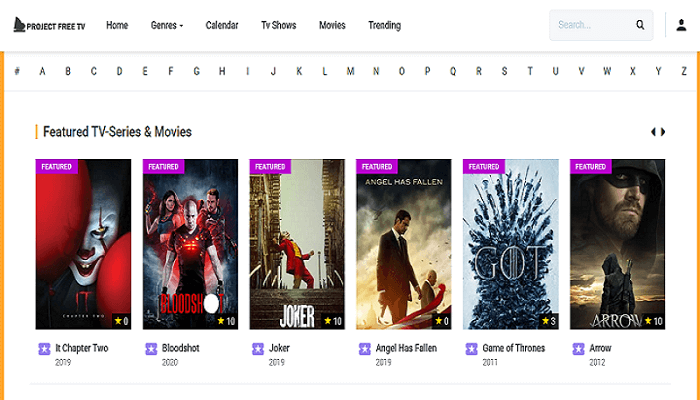
Task: Click the Joker title link
Action: [279, 348]
